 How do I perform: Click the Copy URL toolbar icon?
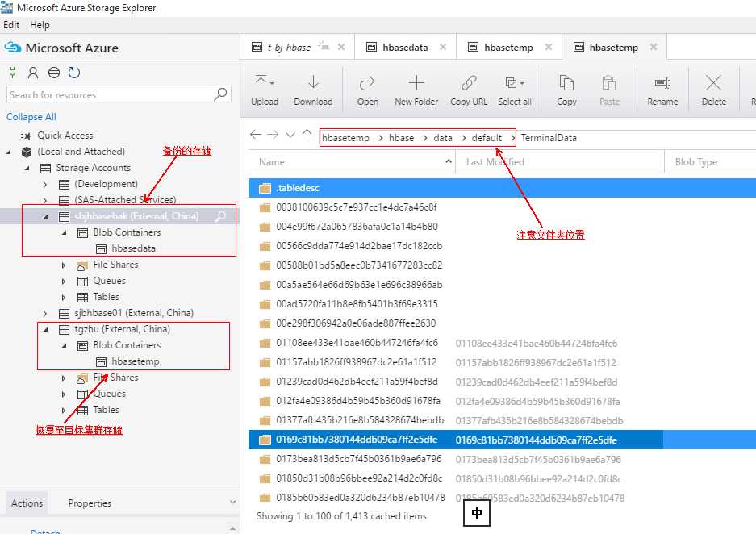click(469, 83)
